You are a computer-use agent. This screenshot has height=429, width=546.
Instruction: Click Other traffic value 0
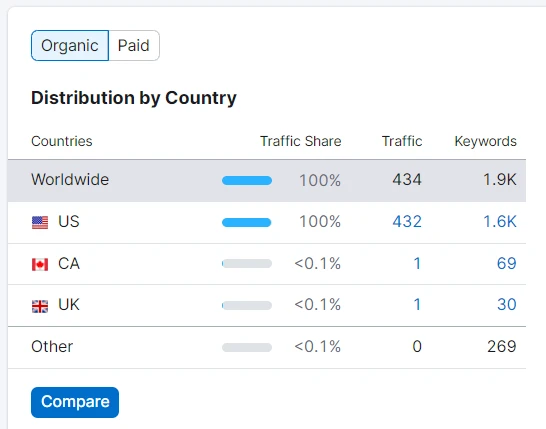pos(417,346)
